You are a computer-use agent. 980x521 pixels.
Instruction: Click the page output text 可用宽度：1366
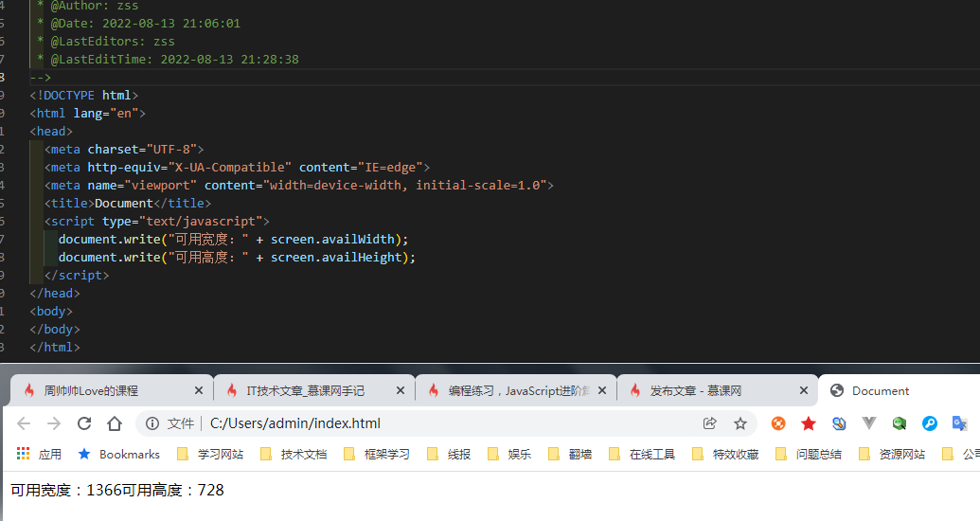pos(66,490)
